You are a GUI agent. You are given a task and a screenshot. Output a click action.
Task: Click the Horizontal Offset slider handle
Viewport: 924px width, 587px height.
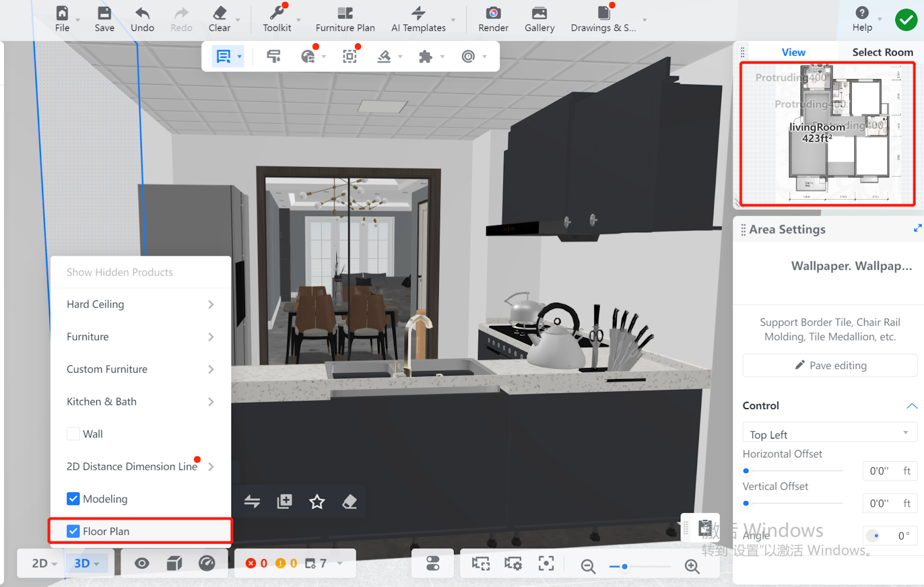click(x=746, y=471)
